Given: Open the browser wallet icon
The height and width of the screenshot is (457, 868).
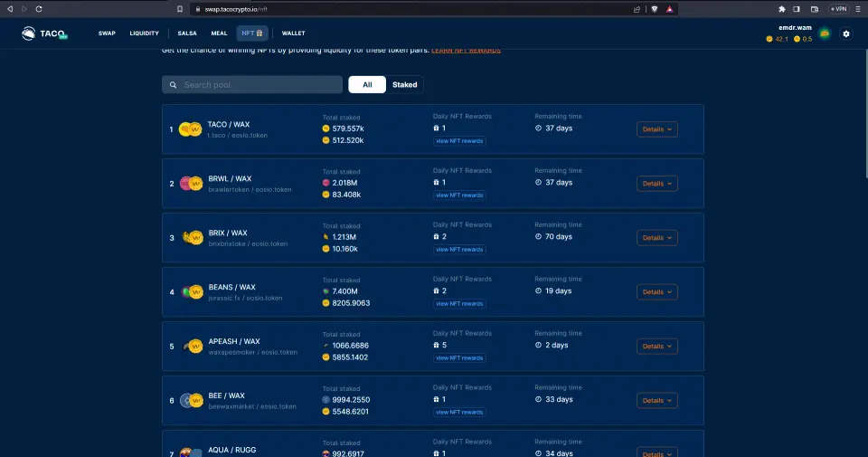Looking at the screenshot, I should point(815,9).
